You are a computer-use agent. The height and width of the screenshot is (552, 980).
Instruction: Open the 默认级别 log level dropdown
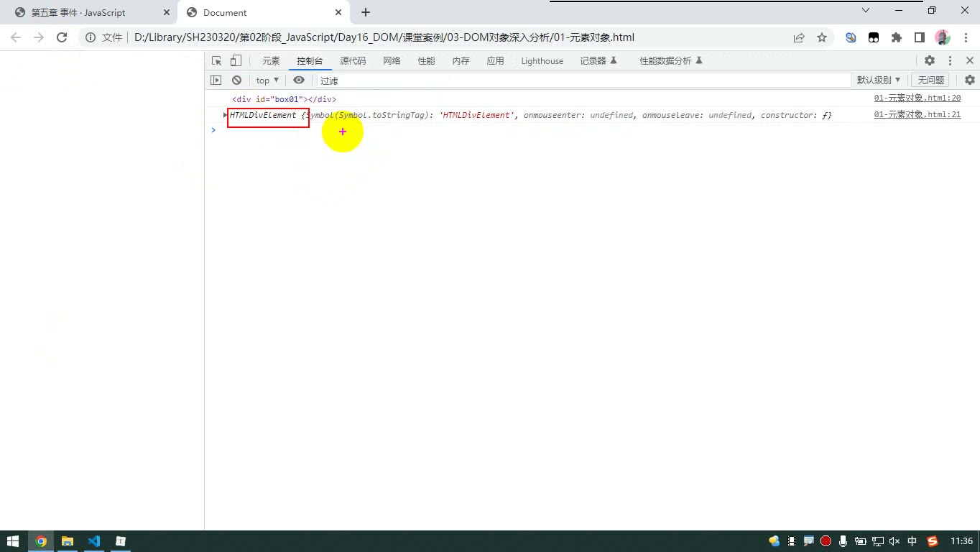tap(879, 80)
